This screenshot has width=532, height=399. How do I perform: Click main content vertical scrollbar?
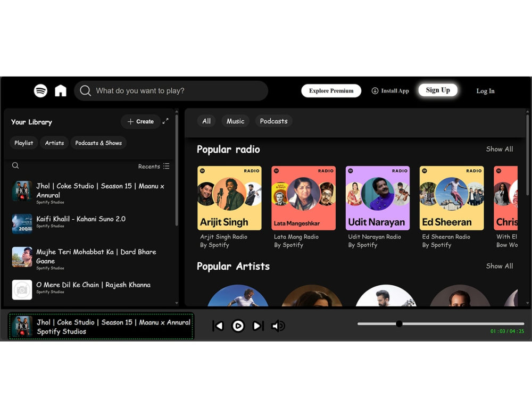pos(528,155)
